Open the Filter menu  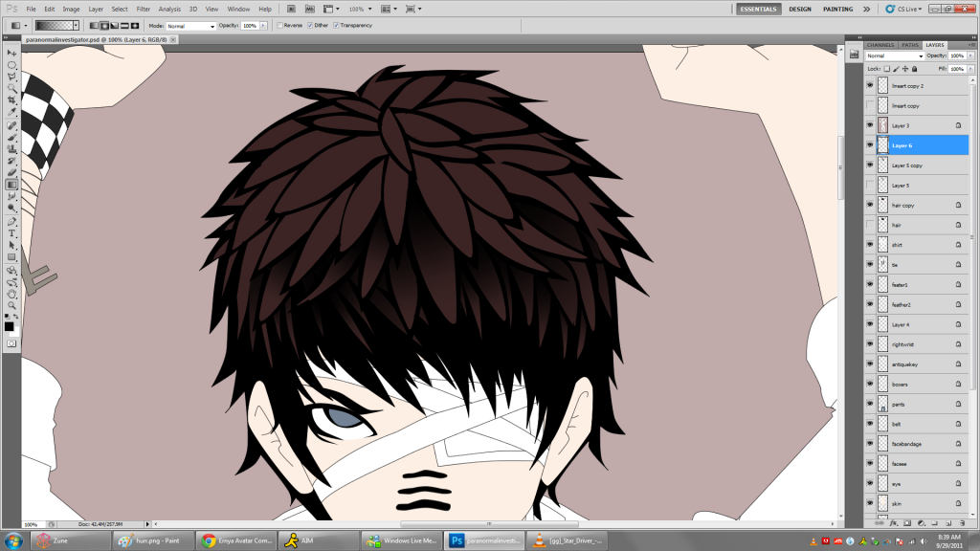coord(143,9)
